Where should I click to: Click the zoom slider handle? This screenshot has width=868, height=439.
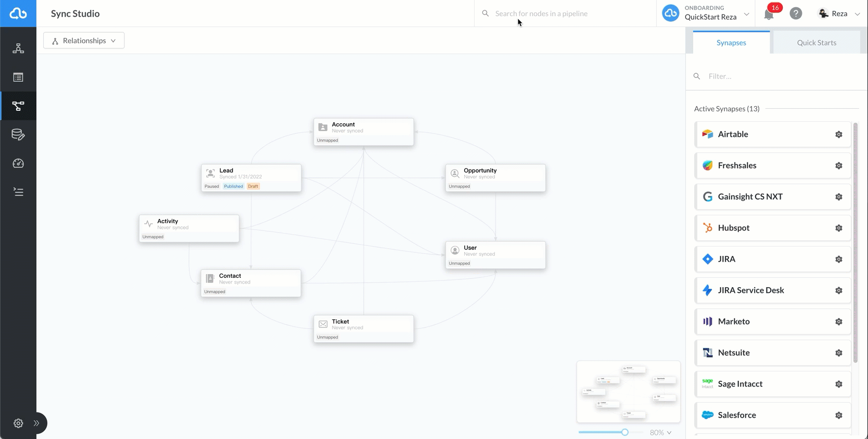click(625, 432)
